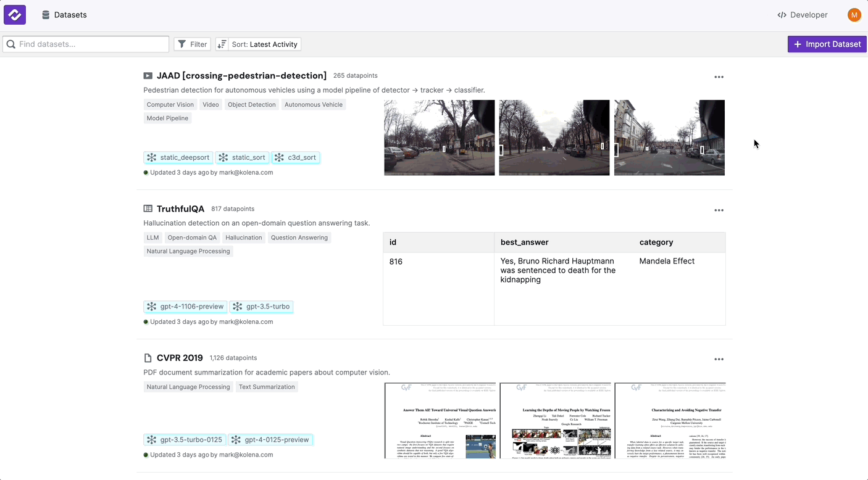Open the Sort: Latest Activity dropdown
This screenshot has width=868, height=480.
pyautogui.click(x=257, y=44)
